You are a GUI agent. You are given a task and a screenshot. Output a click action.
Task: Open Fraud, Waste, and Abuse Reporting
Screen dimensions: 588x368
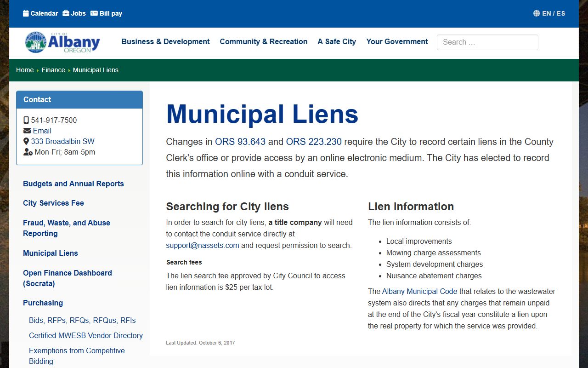67,228
